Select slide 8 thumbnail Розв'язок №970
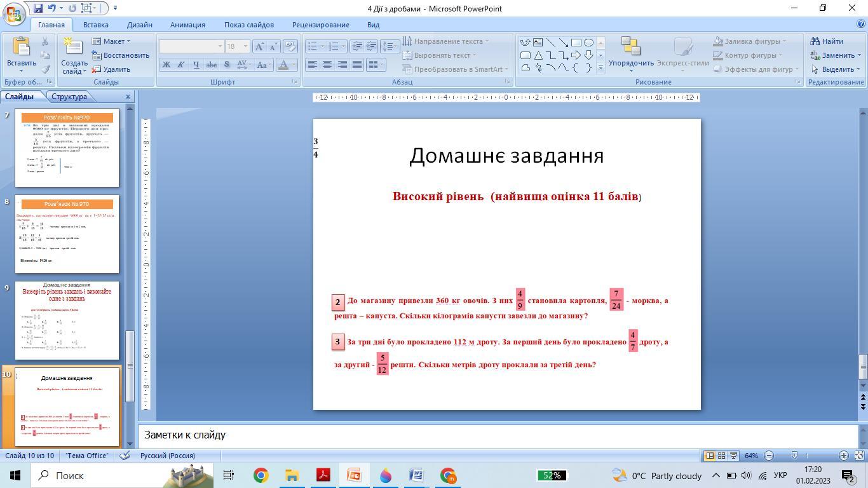The width and height of the screenshot is (868, 488). point(67,234)
